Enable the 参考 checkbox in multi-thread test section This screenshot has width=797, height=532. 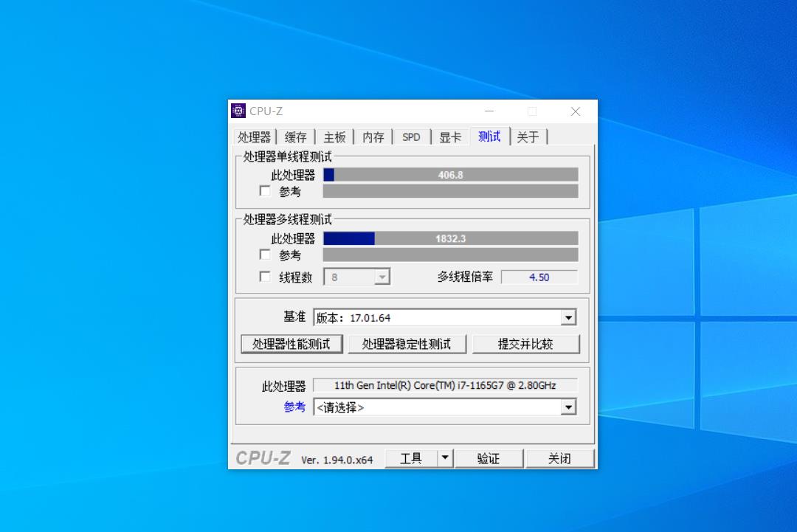265,255
